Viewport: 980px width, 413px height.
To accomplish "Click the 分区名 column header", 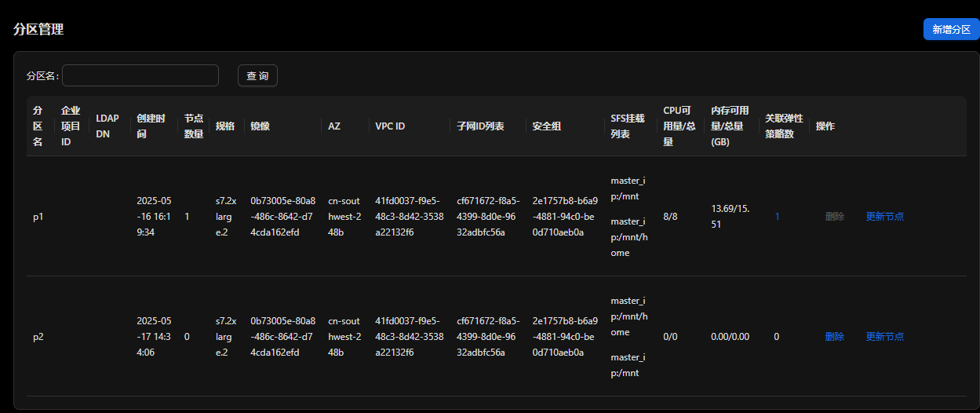I will tap(38, 126).
